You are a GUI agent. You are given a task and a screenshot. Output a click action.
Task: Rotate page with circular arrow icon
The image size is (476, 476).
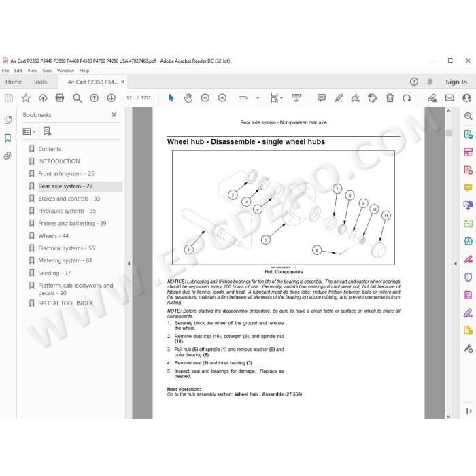point(407,98)
